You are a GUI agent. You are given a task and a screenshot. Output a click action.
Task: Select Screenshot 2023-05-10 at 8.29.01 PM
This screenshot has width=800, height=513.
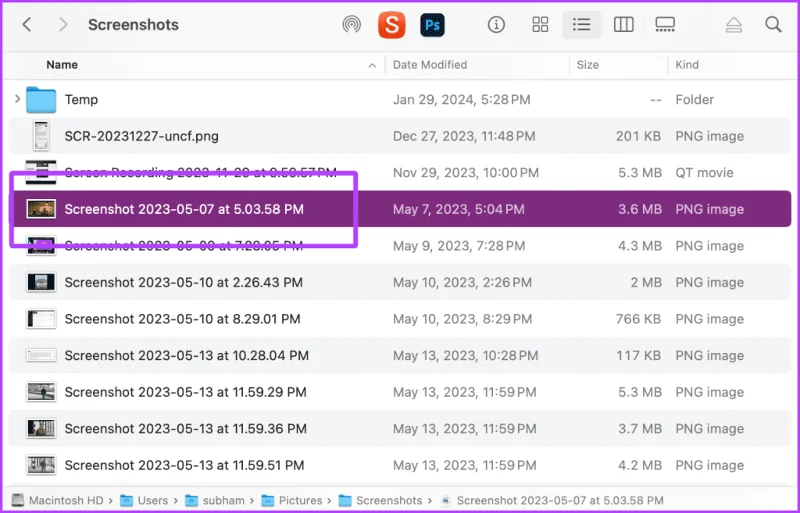pos(182,319)
